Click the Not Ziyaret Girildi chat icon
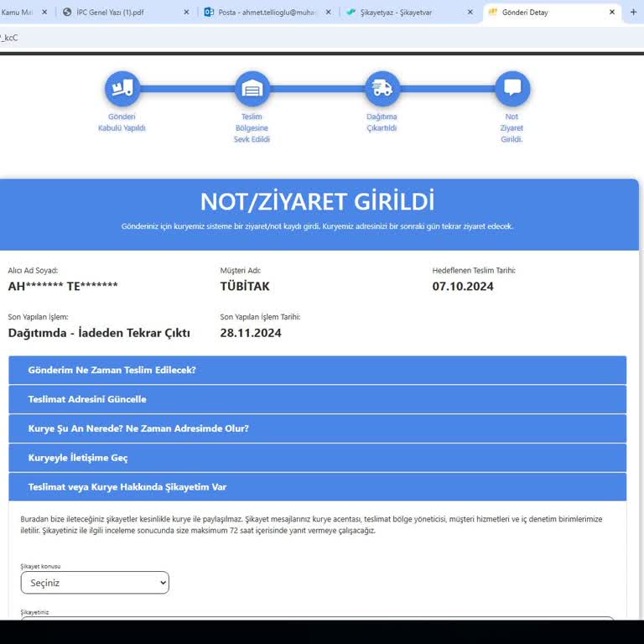This screenshot has height=644, width=644. [x=512, y=88]
